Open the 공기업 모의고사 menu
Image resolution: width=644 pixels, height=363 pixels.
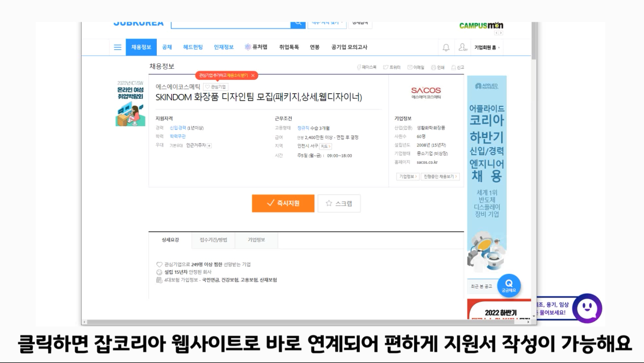[349, 47]
